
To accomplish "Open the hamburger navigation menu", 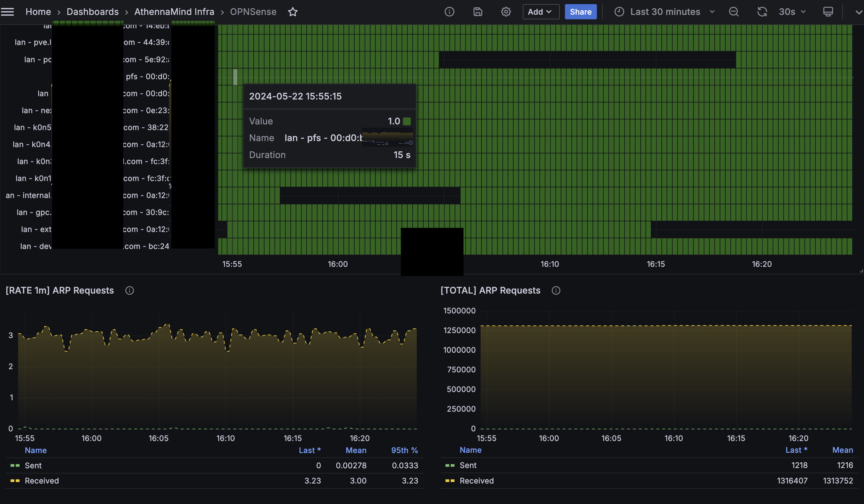I will tap(8, 12).
